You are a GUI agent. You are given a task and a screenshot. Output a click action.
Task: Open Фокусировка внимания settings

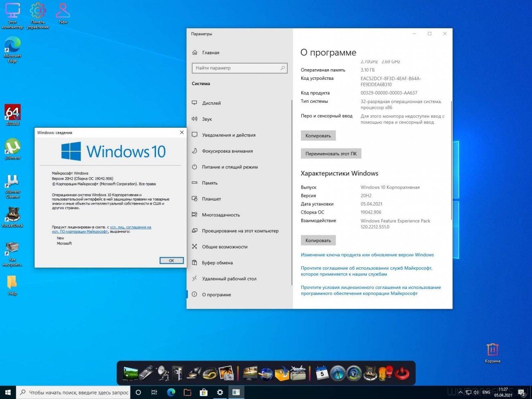click(x=239, y=151)
